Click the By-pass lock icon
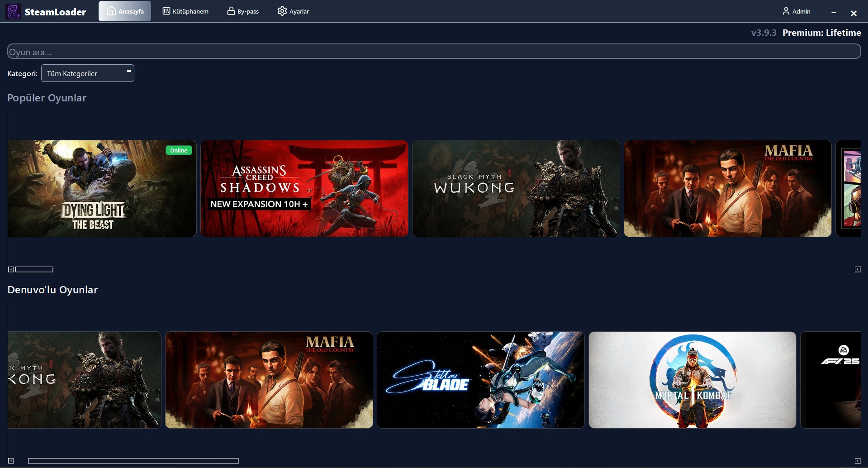This screenshot has width=868, height=468. point(231,11)
